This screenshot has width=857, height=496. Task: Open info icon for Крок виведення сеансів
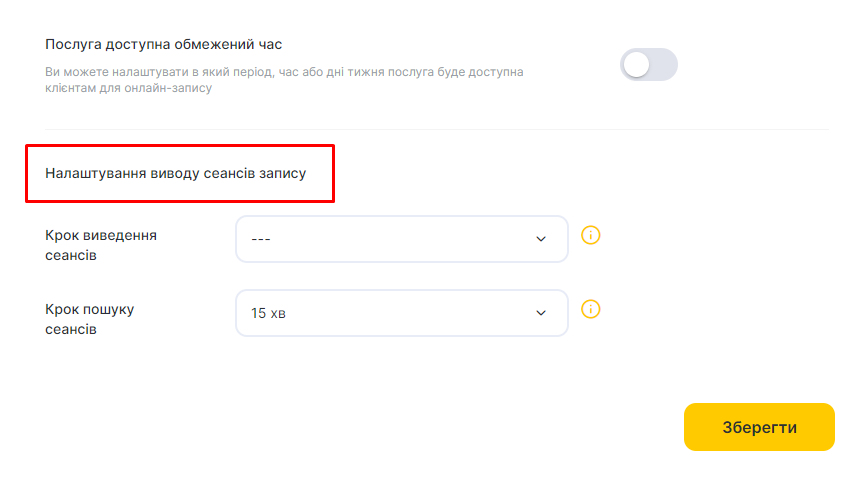(590, 235)
